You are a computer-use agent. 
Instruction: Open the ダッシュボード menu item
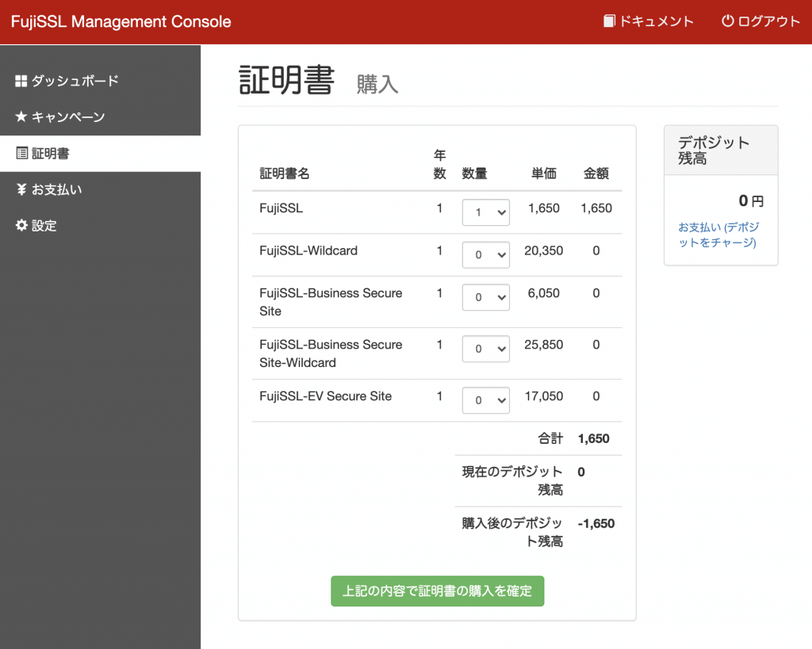click(x=101, y=82)
